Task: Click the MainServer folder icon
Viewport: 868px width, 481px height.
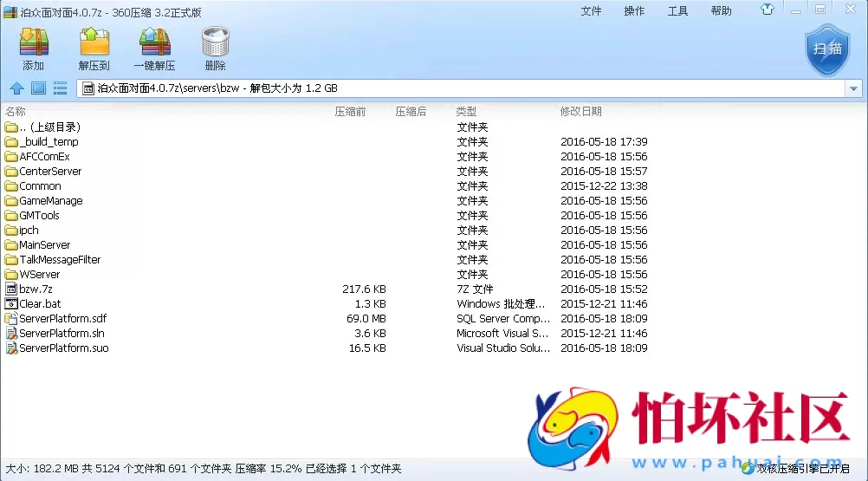Action: [x=11, y=244]
